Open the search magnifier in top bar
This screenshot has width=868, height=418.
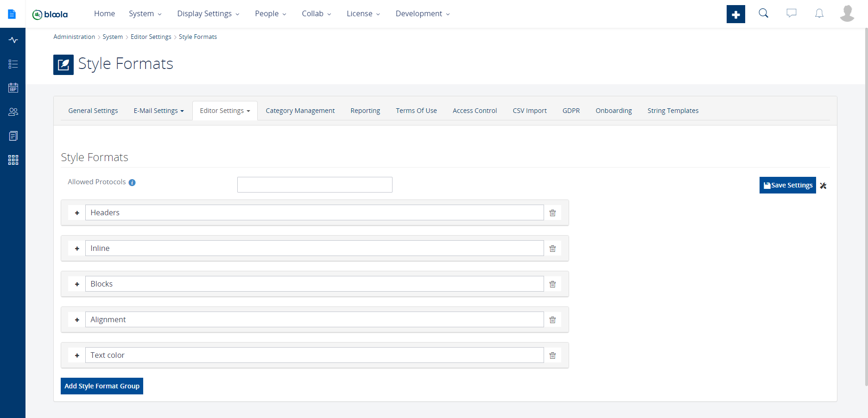coord(763,13)
